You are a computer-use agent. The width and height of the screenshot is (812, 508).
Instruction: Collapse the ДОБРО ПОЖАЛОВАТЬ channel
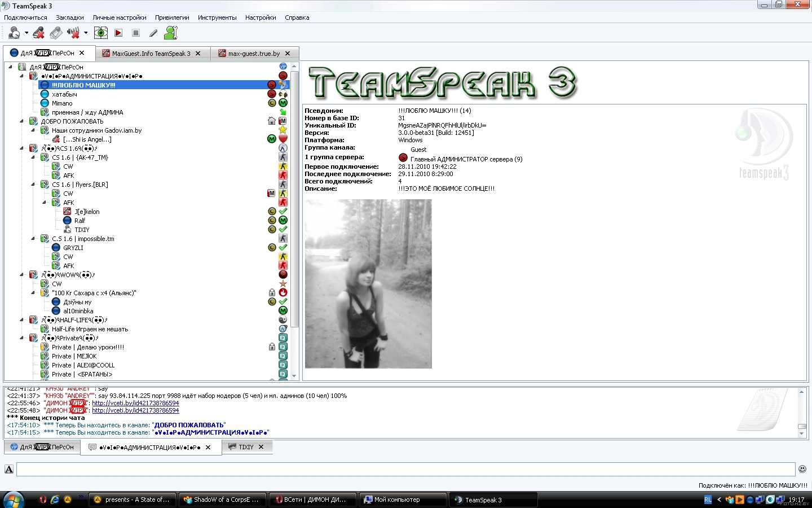[22, 121]
